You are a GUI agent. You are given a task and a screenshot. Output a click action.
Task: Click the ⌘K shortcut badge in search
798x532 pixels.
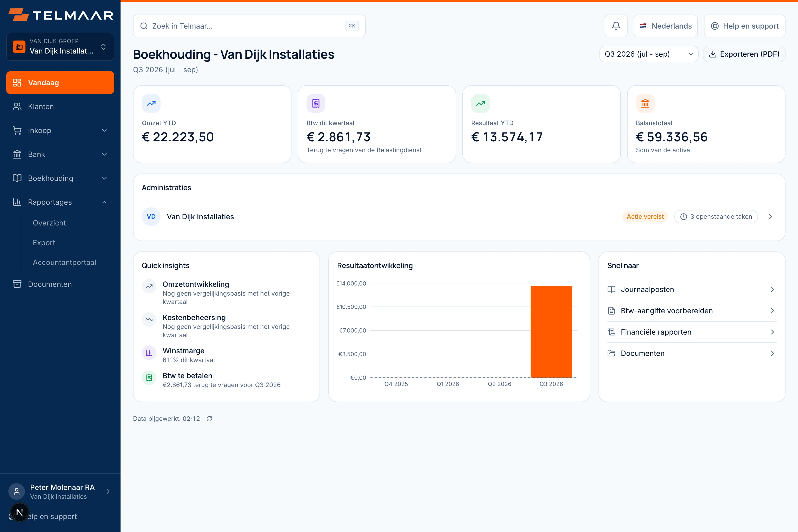click(352, 26)
